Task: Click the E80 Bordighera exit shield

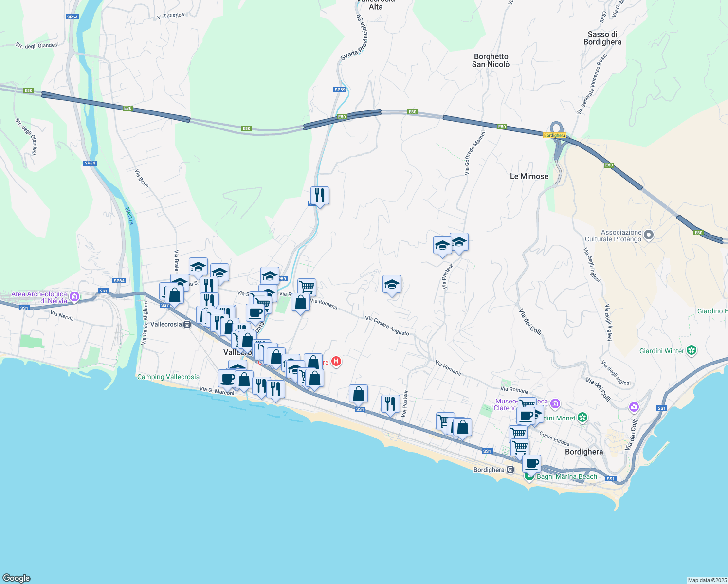Action: point(554,135)
